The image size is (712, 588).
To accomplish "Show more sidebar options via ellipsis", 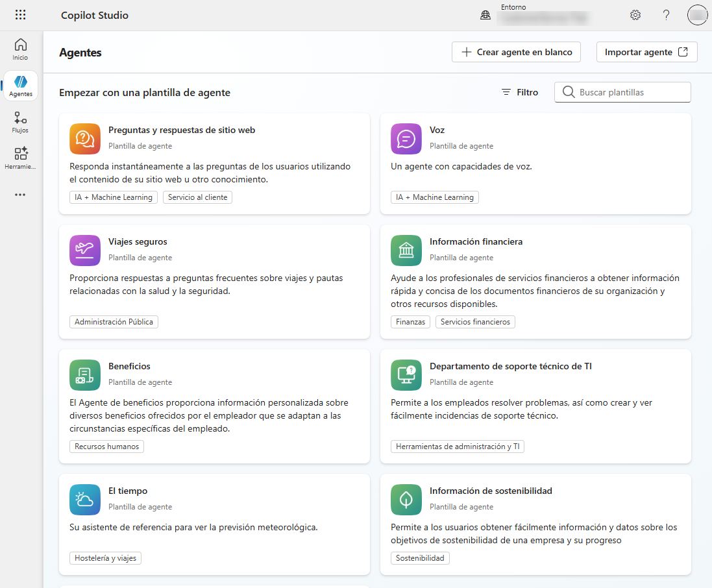I will [x=20, y=195].
